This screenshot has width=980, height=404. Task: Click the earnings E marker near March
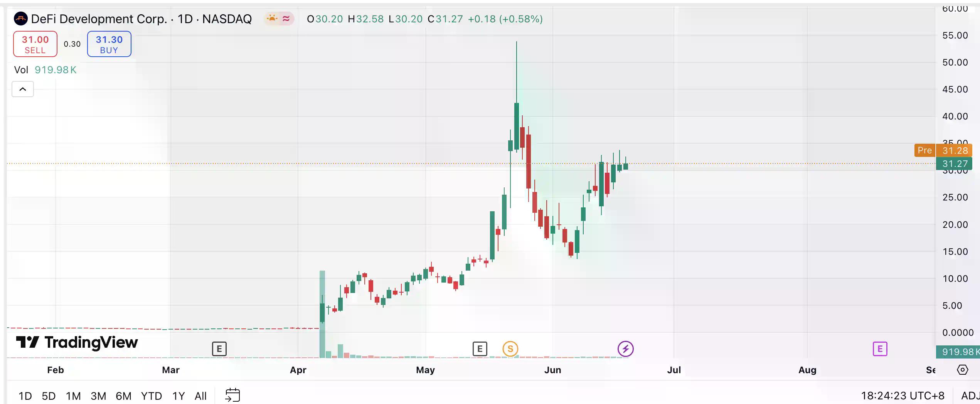(219, 349)
